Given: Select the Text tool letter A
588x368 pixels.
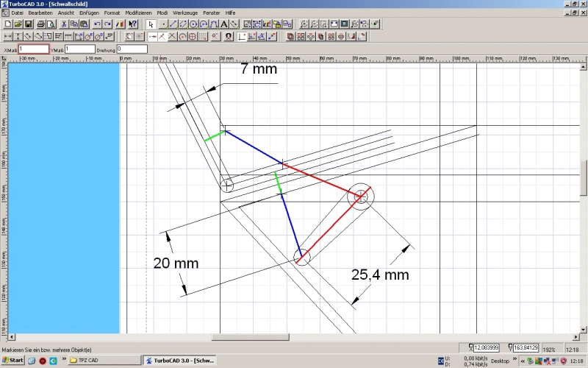Looking at the screenshot, I should tap(223, 24).
